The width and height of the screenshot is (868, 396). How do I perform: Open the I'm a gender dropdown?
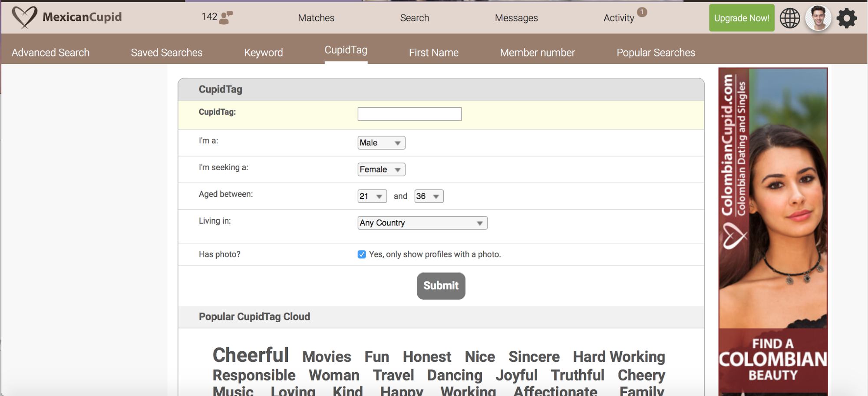[381, 143]
